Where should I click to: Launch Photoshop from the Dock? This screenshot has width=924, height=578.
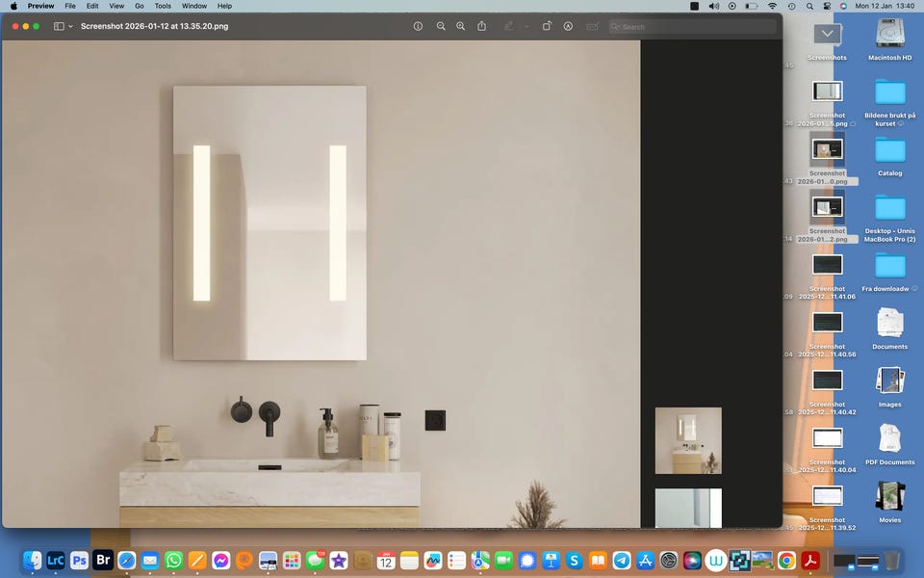click(80, 561)
